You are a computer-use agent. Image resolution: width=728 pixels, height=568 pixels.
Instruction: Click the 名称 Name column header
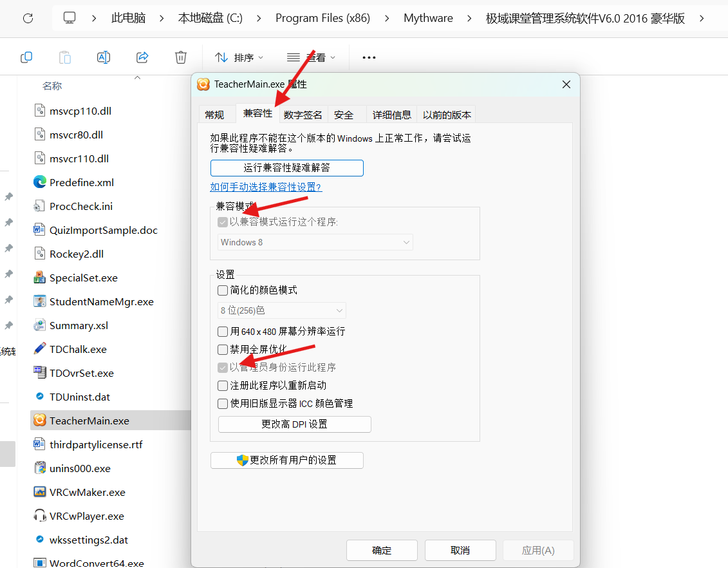point(52,86)
